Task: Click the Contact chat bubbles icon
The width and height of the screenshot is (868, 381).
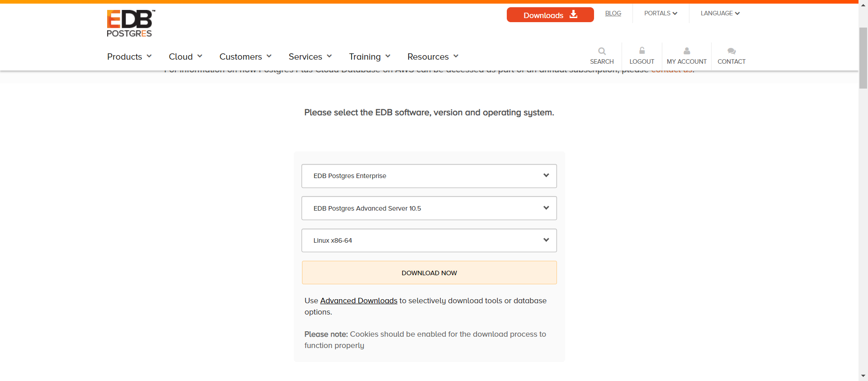Action: [731, 51]
